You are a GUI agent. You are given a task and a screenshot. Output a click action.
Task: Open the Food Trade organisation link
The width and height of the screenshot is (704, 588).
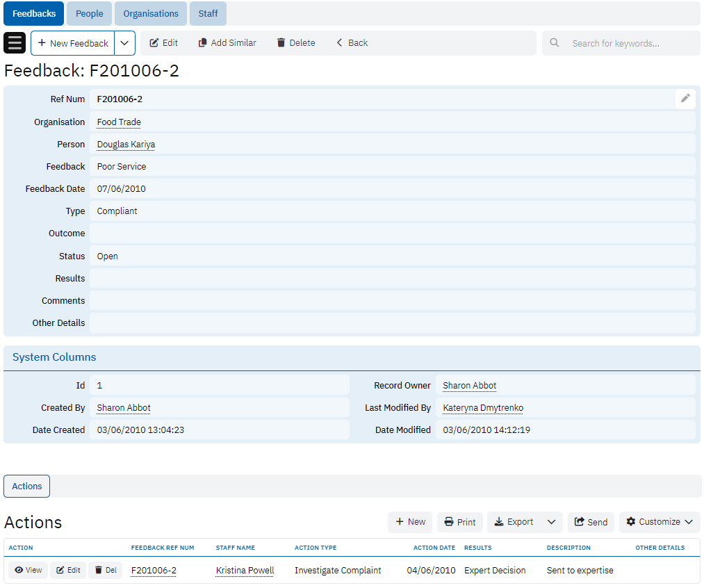[x=119, y=122]
